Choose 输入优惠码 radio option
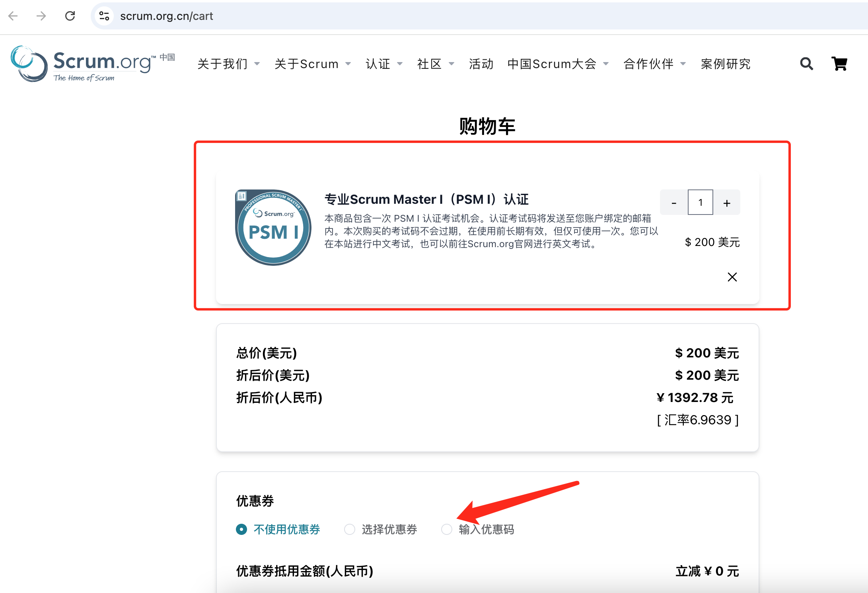Image resolution: width=868 pixels, height=593 pixels. (x=447, y=529)
